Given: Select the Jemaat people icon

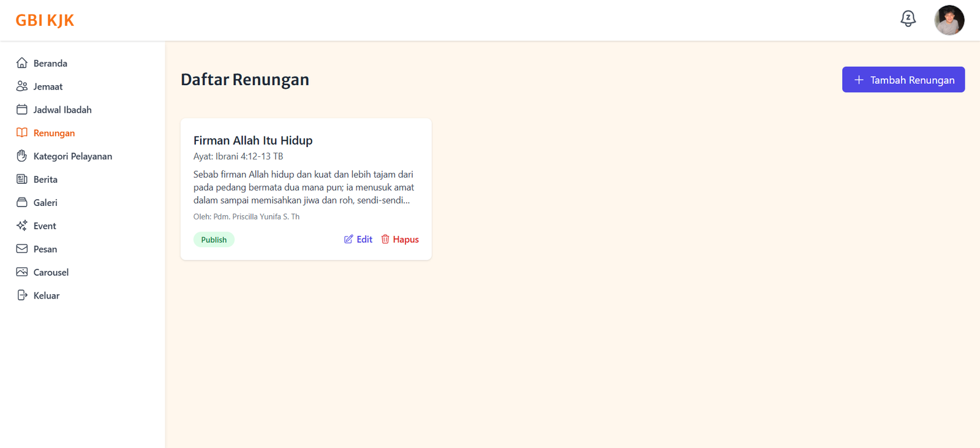Looking at the screenshot, I should point(22,86).
